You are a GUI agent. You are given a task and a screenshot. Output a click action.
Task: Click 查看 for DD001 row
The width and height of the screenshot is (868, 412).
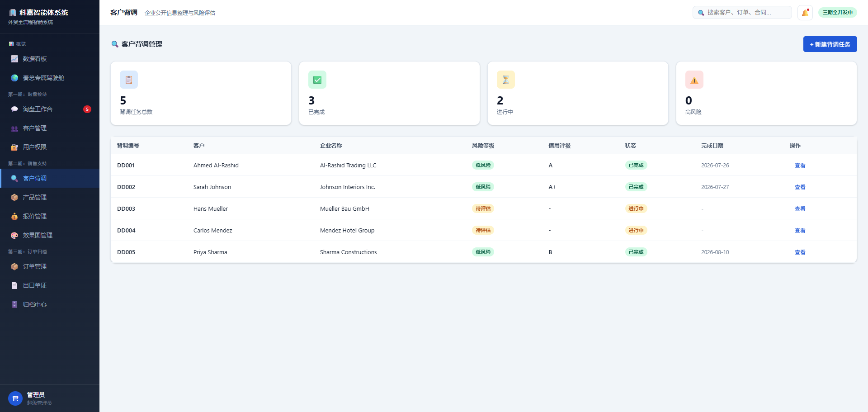800,166
